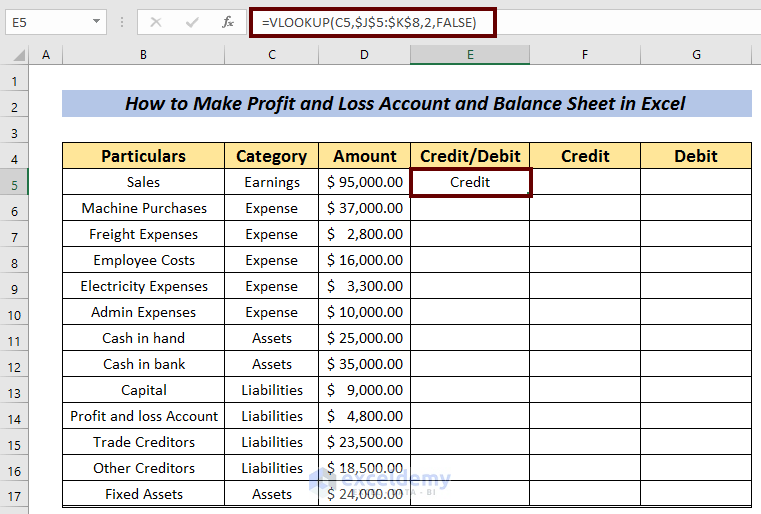Click the Amount header cell
The width and height of the screenshot is (761, 514).
pos(364,156)
